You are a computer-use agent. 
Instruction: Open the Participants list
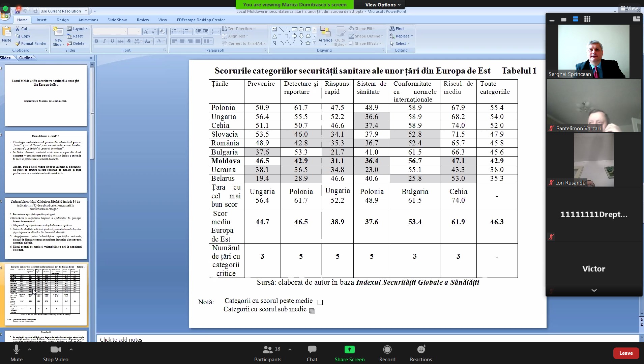click(x=268, y=353)
